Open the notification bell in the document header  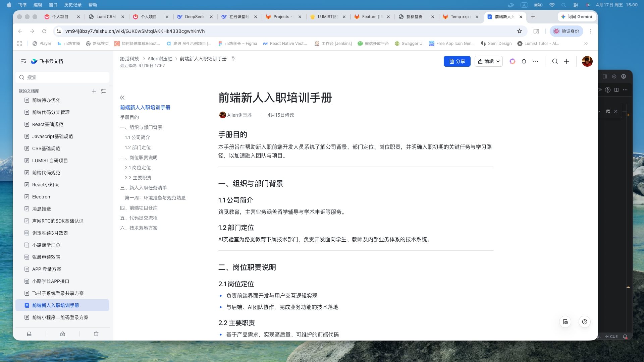524,61
